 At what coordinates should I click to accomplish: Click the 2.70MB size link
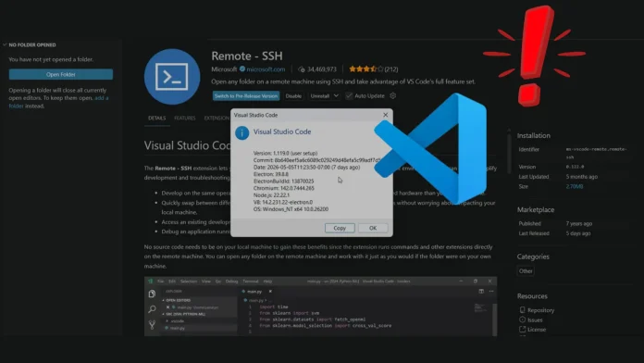pyautogui.click(x=575, y=186)
